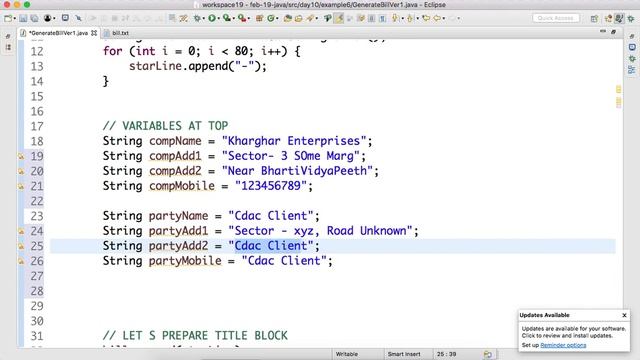
Task: Select the active Java perspective icon
Action: tap(619, 18)
